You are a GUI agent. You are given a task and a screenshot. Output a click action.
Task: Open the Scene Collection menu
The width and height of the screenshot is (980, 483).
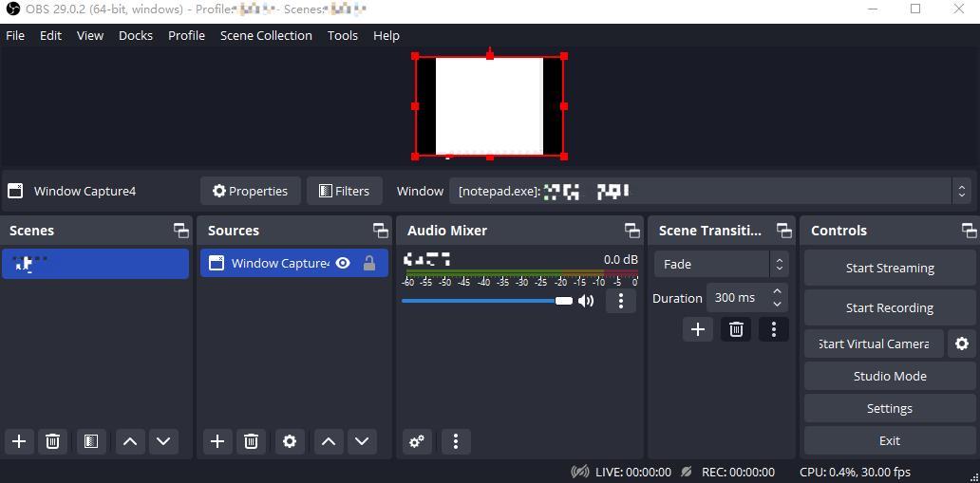point(266,36)
